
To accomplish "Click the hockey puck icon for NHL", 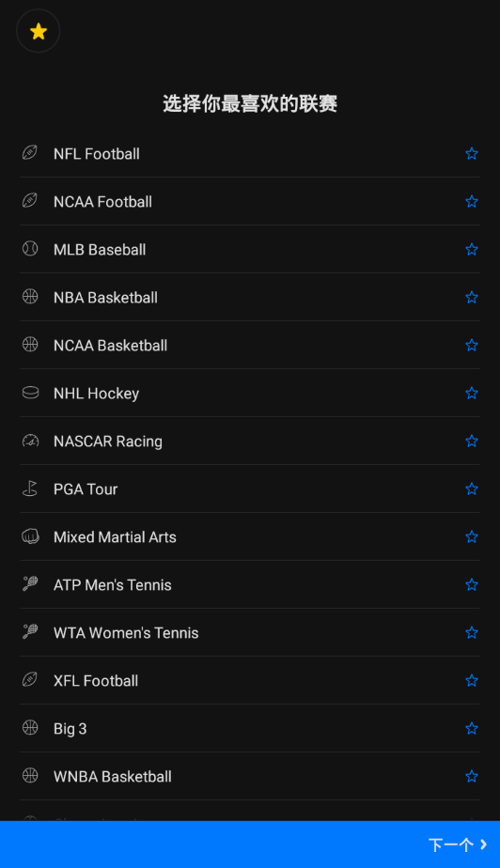I will coord(30,393).
